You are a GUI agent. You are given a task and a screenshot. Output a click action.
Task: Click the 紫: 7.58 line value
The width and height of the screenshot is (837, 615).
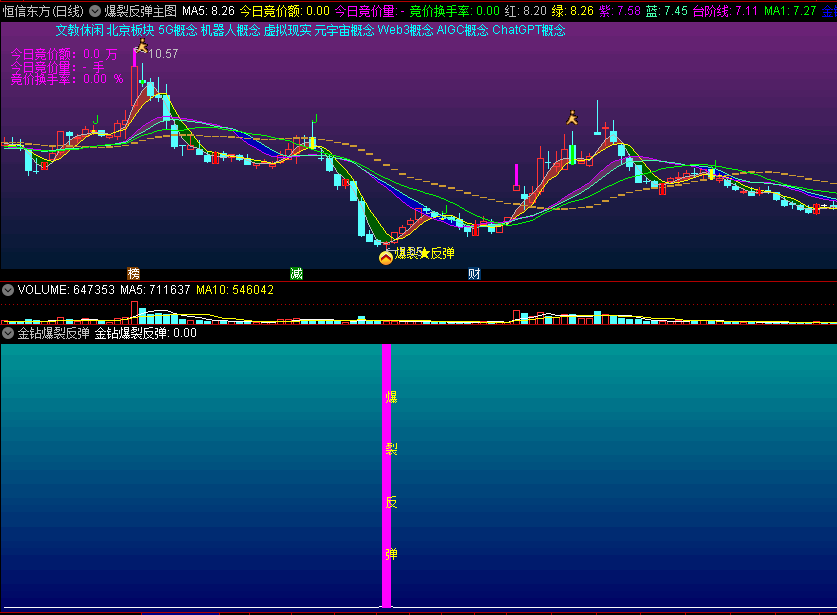[620, 11]
